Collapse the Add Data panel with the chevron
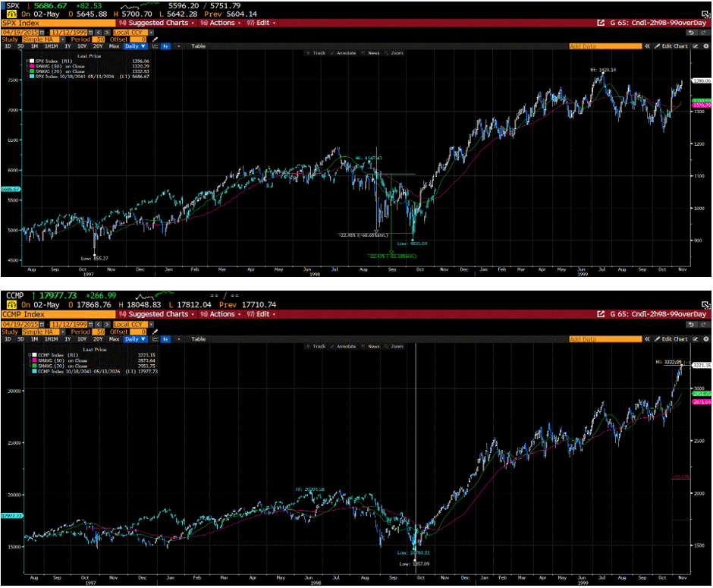The height and width of the screenshot is (588, 713). 647,46
